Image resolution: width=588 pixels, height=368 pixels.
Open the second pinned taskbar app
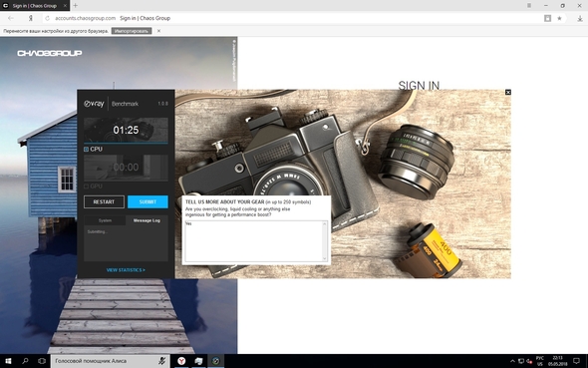(x=198, y=361)
